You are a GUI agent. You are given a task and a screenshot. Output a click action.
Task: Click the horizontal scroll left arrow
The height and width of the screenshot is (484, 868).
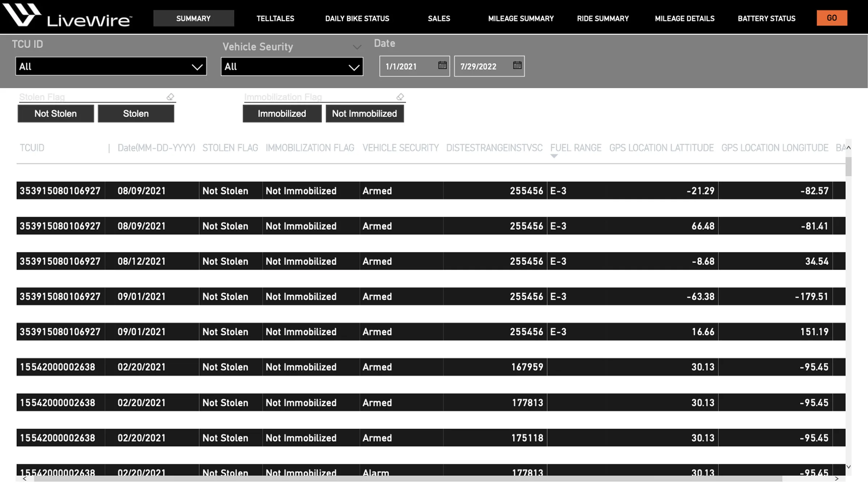click(25, 479)
